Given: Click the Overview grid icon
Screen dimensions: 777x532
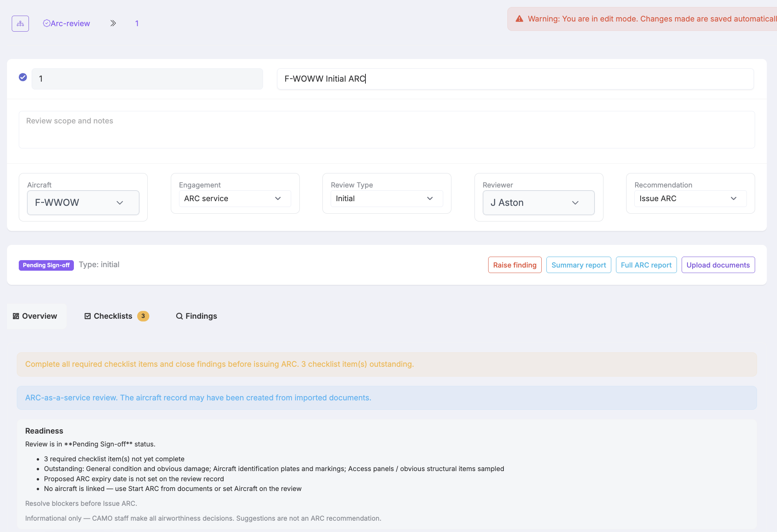Looking at the screenshot, I should (x=16, y=316).
